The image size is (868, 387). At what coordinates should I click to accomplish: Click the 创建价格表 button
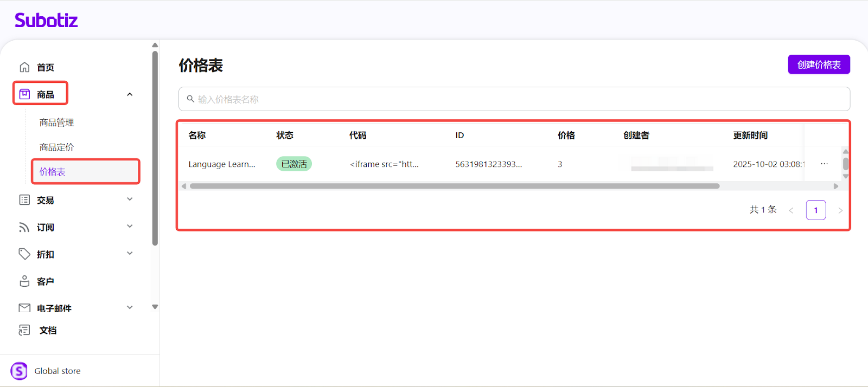click(x=819, y=64)
